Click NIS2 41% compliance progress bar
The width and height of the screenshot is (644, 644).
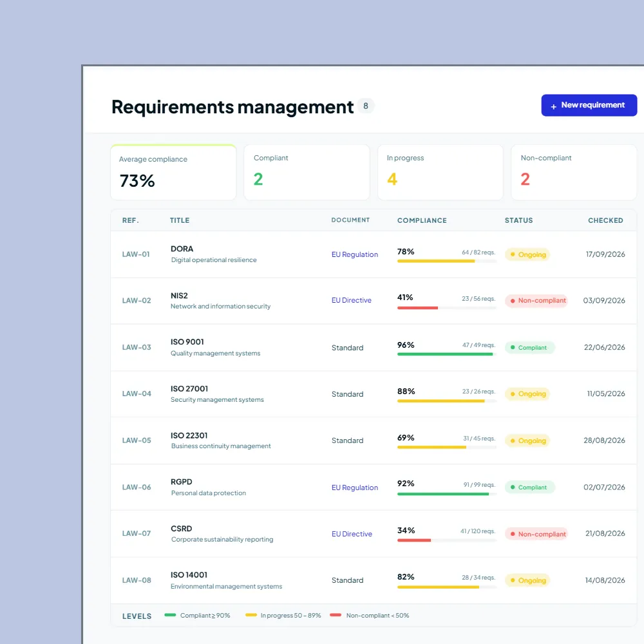click(447, 308)
